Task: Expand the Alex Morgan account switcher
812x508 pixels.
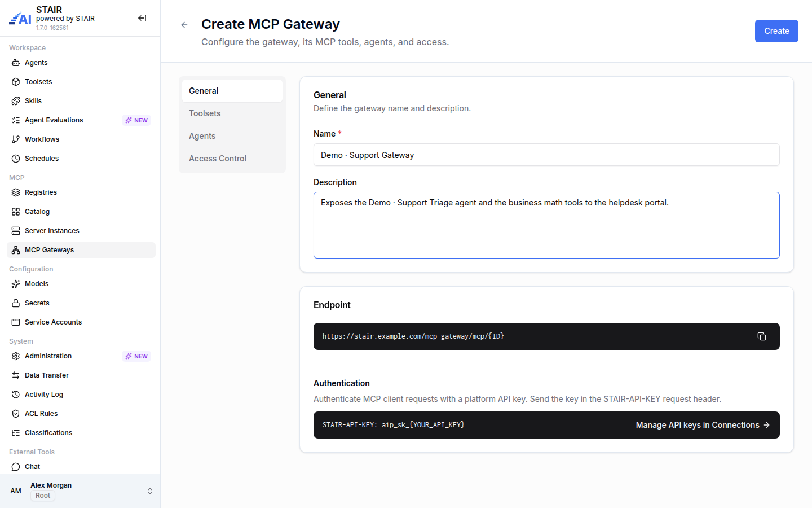Action: tap(150, 491)
